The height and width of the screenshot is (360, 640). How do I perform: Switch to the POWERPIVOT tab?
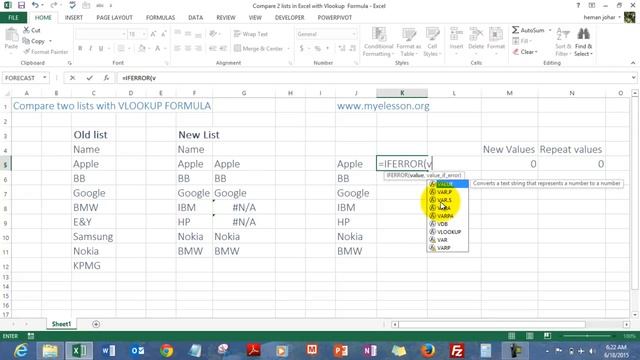[335, 18]
